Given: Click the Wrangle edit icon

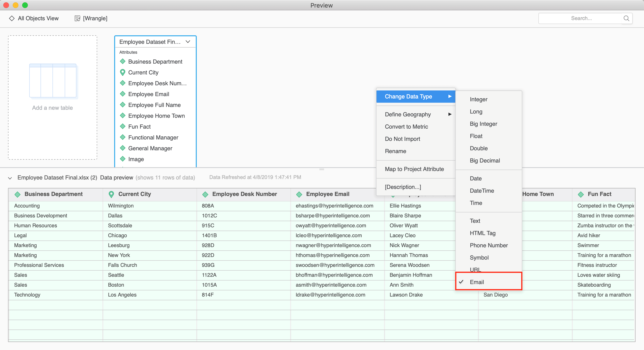Looking at the screenshot, I should coord(77,18).
